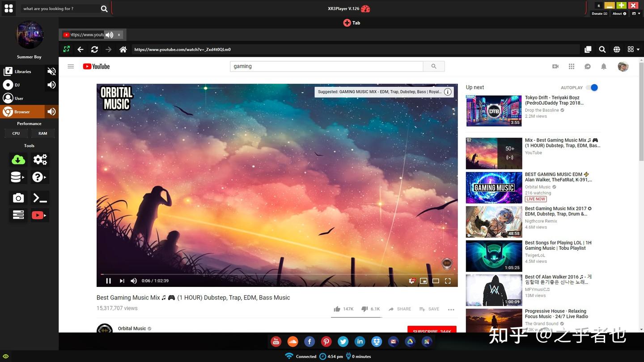Open the Dropbox shortcut icon
This screenshot has height=362, width=644.
coord(377,342)
